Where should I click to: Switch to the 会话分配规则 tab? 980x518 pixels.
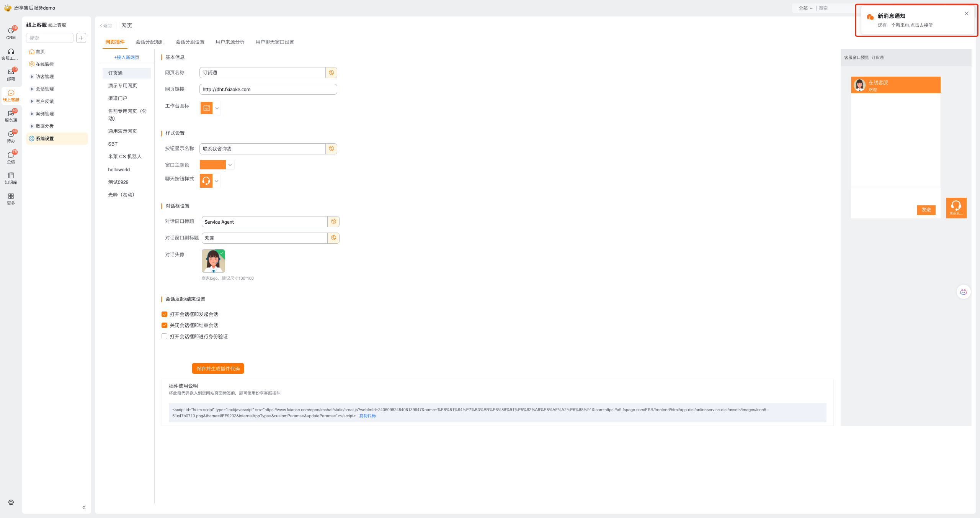150,42
